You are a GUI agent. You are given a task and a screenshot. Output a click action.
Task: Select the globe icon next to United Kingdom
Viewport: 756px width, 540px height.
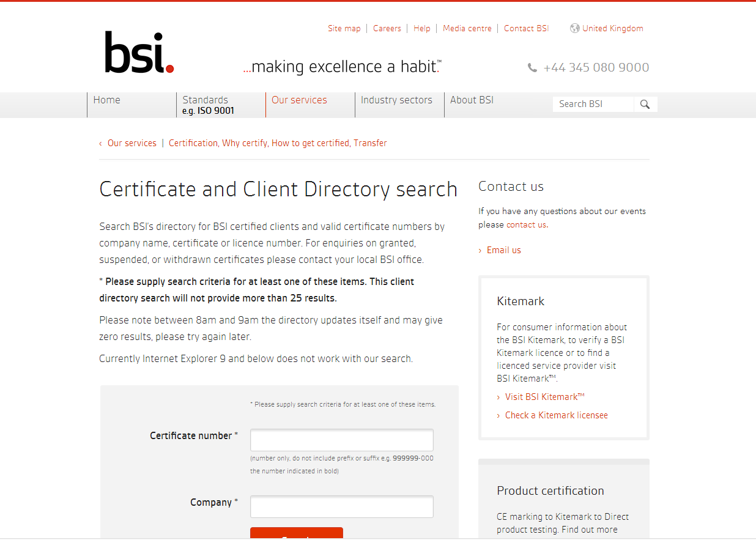(x=574, y=28)
